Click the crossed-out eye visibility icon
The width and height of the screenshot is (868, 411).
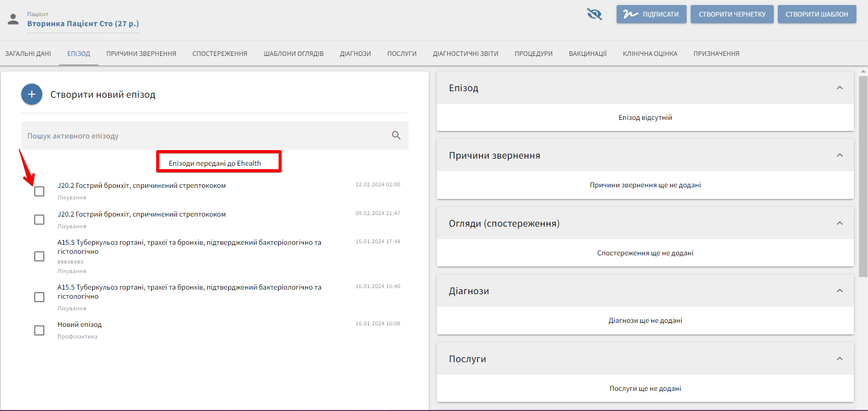point(594,14)
